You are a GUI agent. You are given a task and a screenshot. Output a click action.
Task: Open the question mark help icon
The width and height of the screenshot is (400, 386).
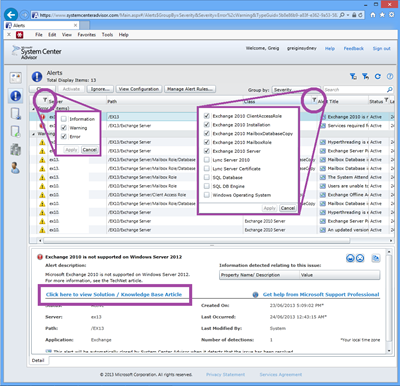390,76
